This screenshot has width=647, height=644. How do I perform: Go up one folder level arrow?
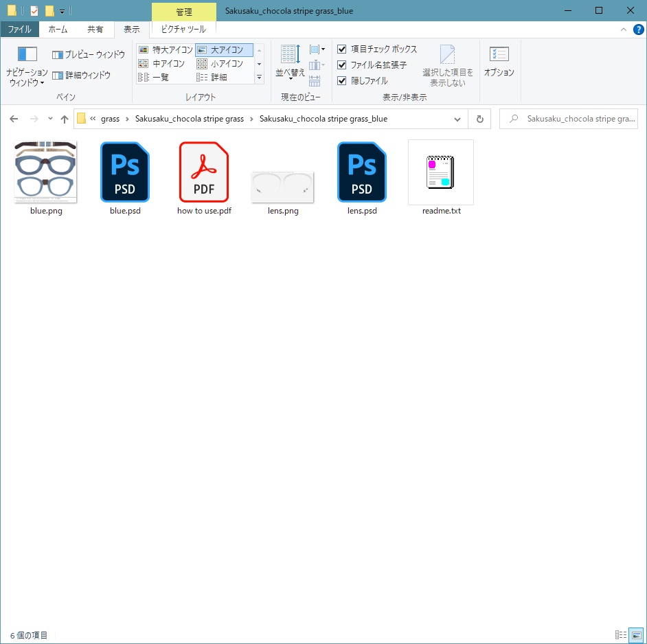pos(65,119)
